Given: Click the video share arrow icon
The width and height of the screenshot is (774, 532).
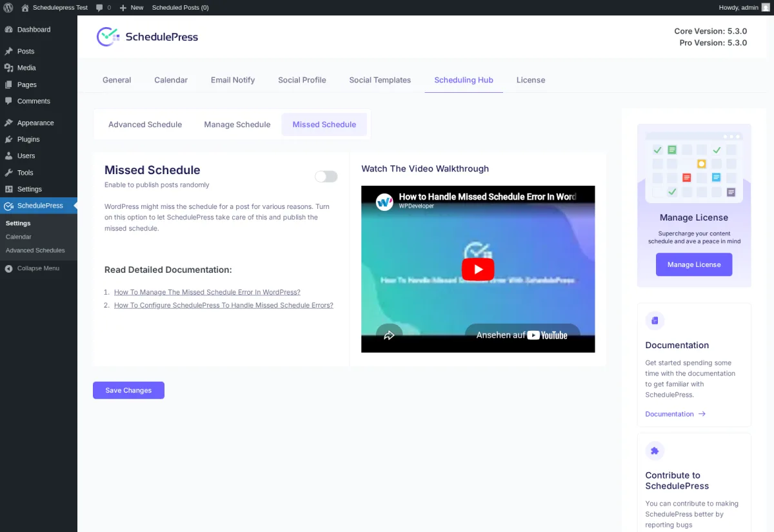Looking at the screenshot, I should [x=389, y=335].
